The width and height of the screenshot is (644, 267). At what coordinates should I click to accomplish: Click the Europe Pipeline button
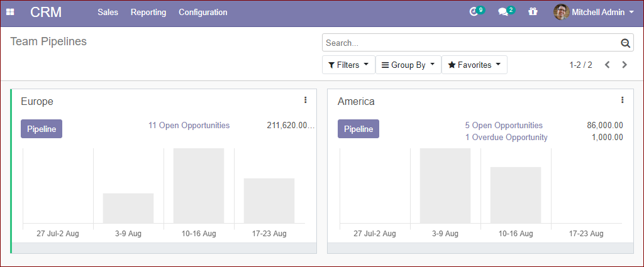pos(42,129)
